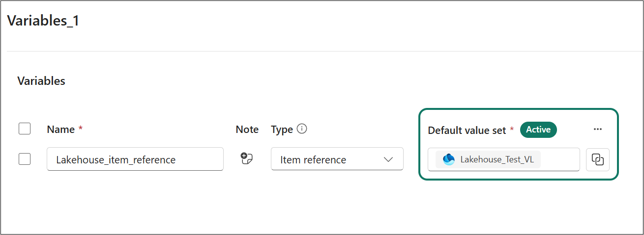This screenshot has height=235, width=644.
Task: Click the Type column header text
Action: (282, 130)
